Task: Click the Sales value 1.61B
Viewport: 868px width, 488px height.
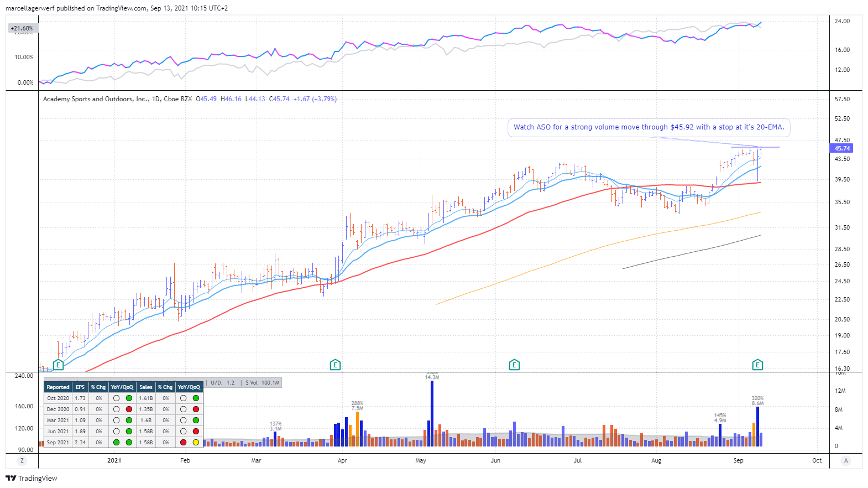Action: [x=146, y=398]
